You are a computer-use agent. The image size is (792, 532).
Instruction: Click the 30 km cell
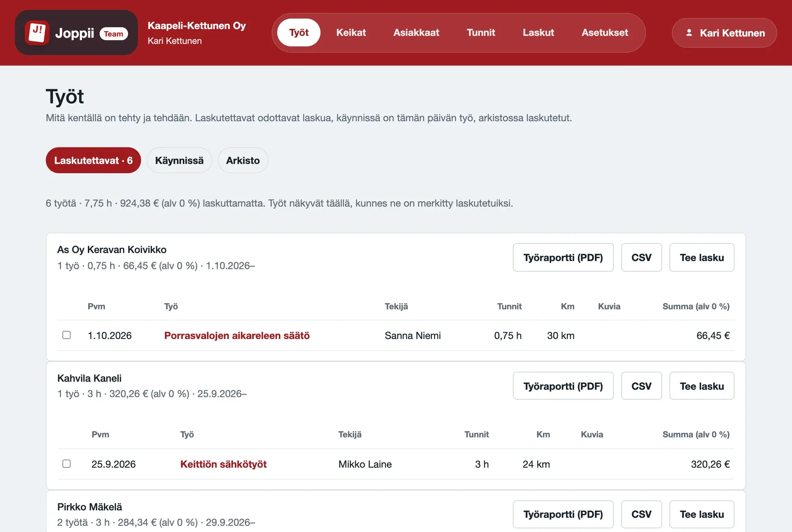pyautogui.click(x=561, y=335)
